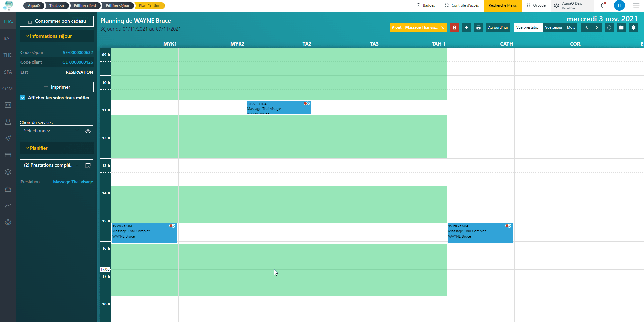Image resolution: width=644 pixels, height=322 pixels.
Task: Go to next day with right arrow
Action: coord(597,28)
